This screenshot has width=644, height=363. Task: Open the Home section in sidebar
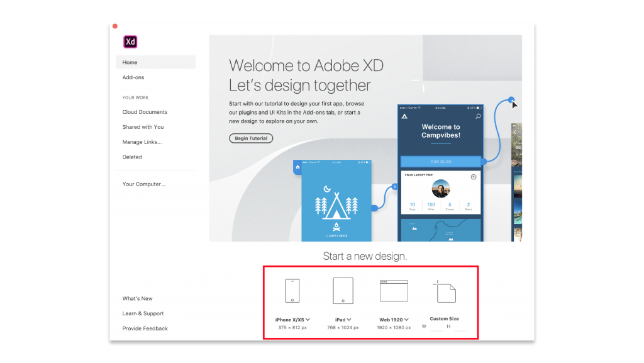pyautogui.click(x=156, y=62)
